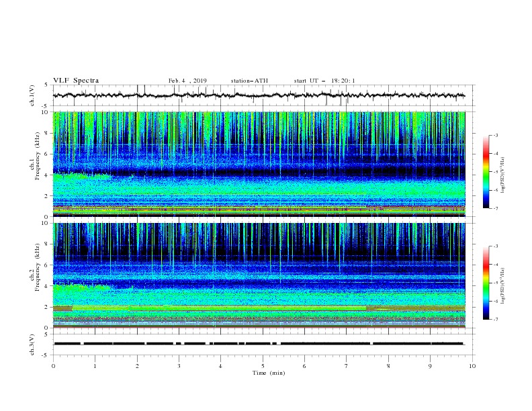Click the "10" kHz tick on ch.1 frequency axis
Viewport: 532px width, 411px height.
click(46, 112)
